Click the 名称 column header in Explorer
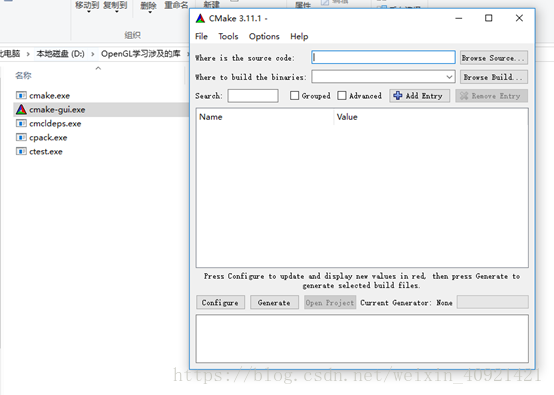554x395 pixels. coord(23,75)
